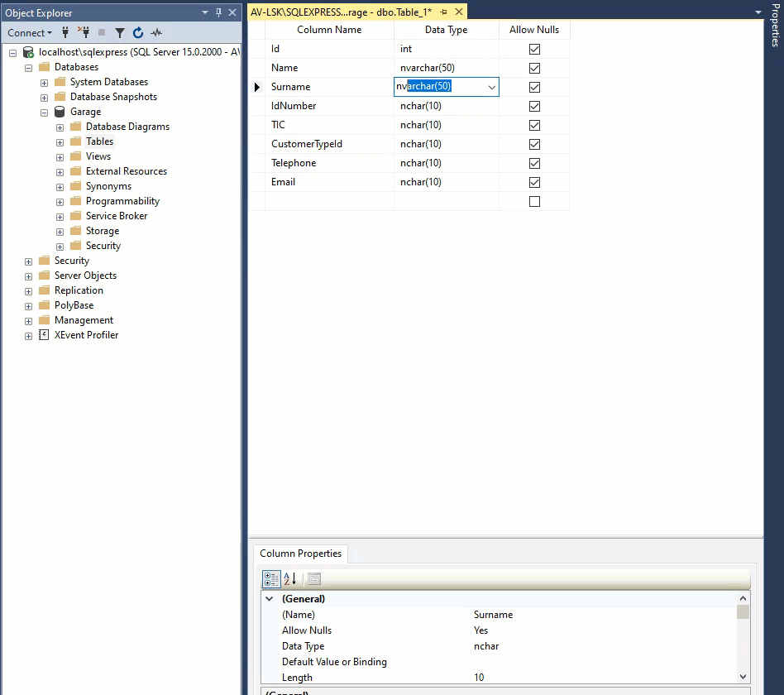The width and height of the screenshot is (784, 695).
Task: Collapse the (General) properties section
Action: (269, 598)
